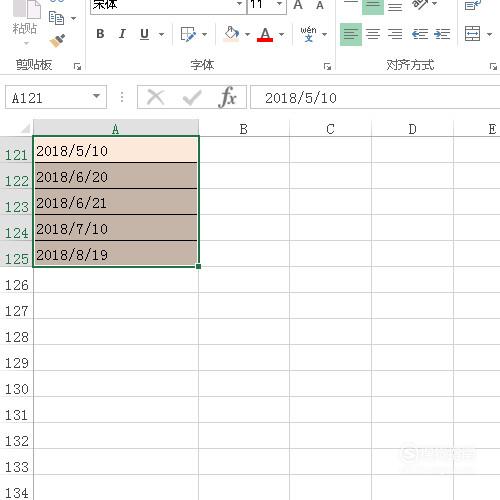Viewport: 500px width, 500px height.
Task: Open Borders dropdown arrow
Action: [204, 34]
